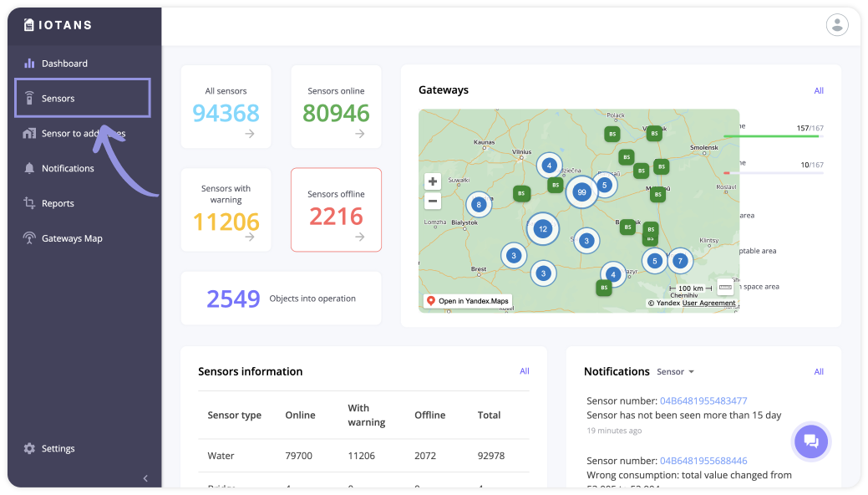This screenshot has width=868, height=495.
Task: Click the IOTANS logo icon
Action: click(x=28, y=25)
